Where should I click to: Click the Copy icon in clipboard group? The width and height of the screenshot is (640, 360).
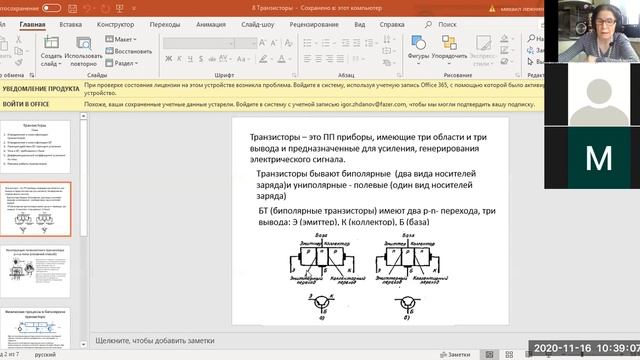[x=18, y=51]
